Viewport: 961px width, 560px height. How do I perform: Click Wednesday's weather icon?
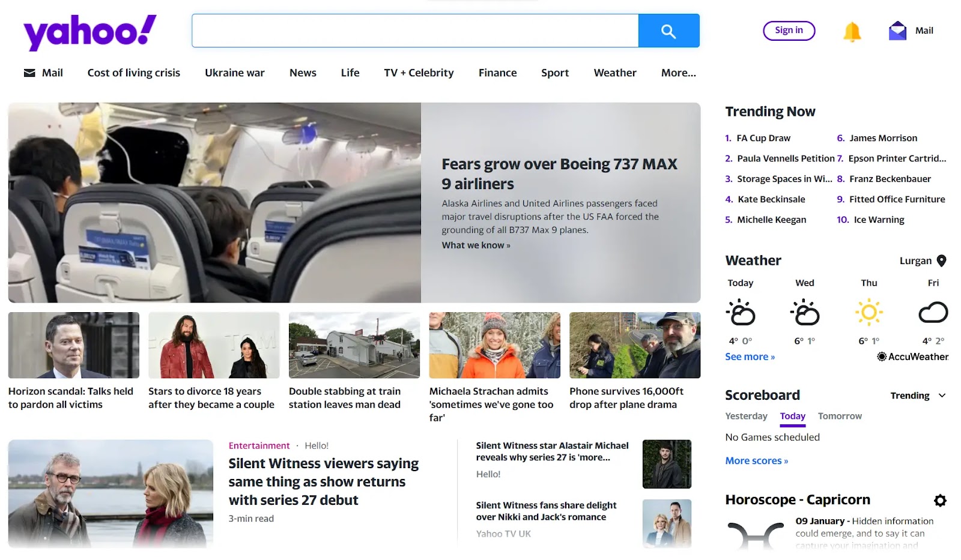[805, 313]
